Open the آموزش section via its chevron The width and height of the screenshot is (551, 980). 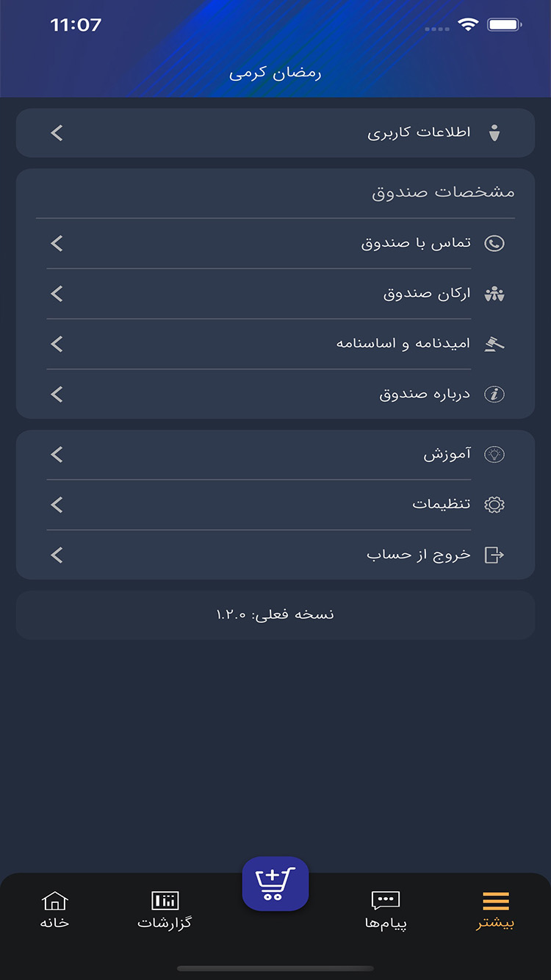57,454
